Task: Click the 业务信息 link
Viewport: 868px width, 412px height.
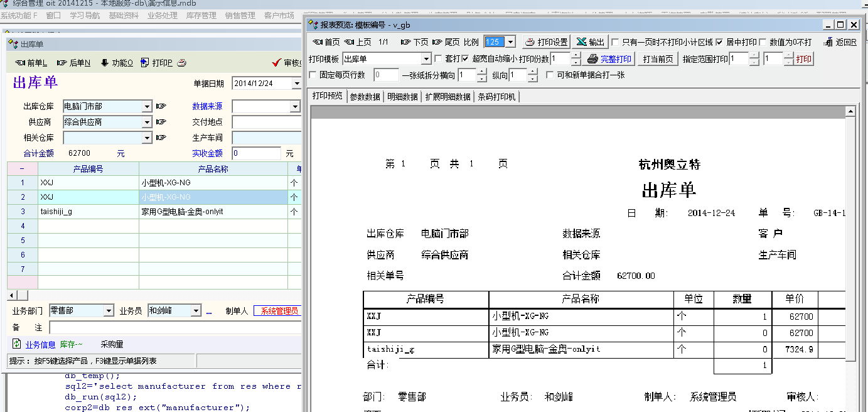Action: [40, 345]
